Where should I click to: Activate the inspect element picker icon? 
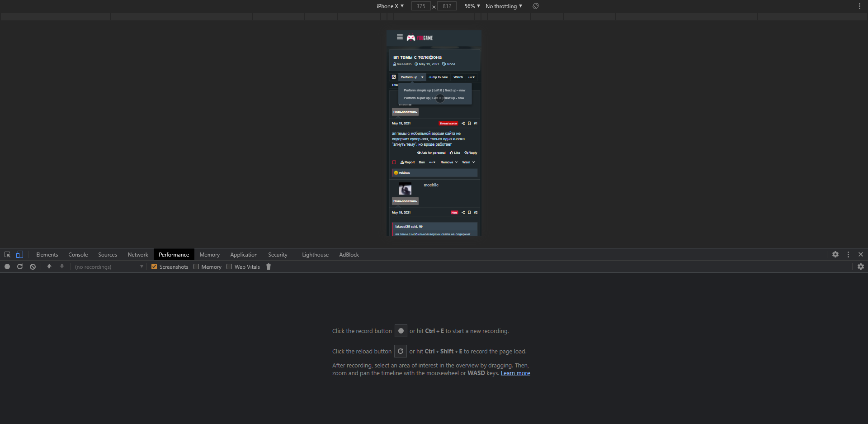tap(7, 255)
